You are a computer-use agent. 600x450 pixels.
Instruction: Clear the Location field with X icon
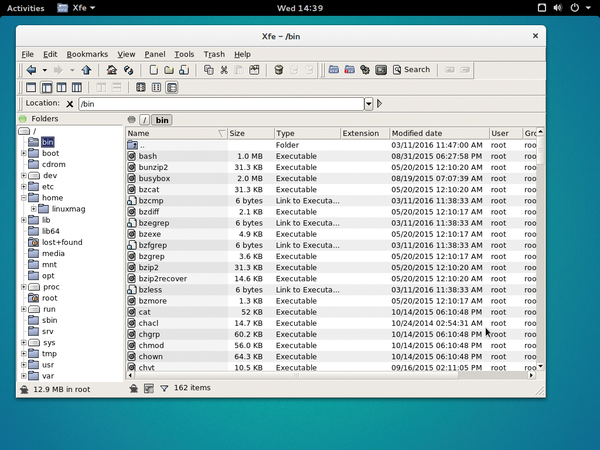[70, 104]
